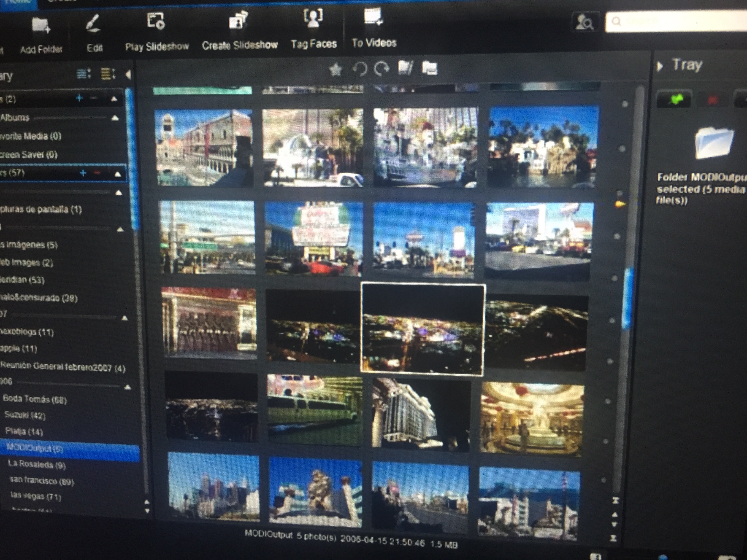Click the Create Slideshow icon
Viewport: 747px width, 560px height.
coord(239,20)
